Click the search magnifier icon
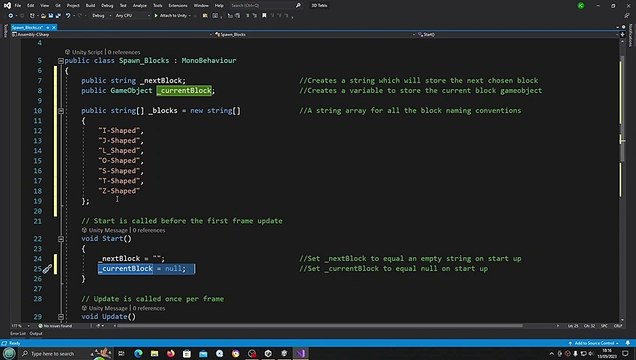This screenshot has width=636, height=360. (298, 6)
